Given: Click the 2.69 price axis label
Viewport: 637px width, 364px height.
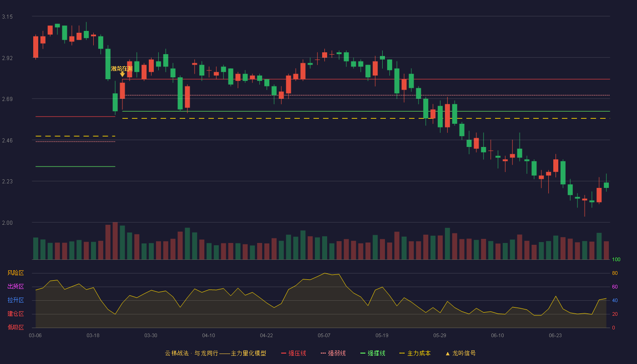Looking at the screenshot, I should (x=7, y=99).
